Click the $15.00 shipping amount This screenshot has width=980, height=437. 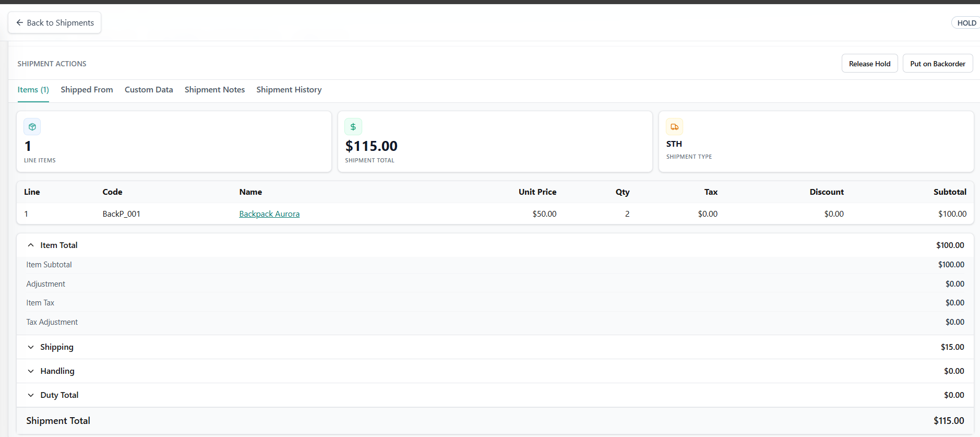(x=952, y=347)
